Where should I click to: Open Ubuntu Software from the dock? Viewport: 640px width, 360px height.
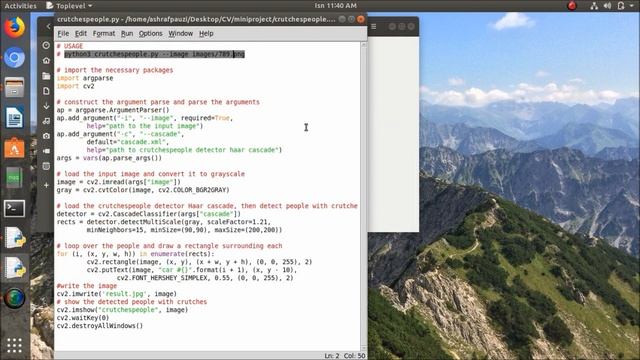click(14, 148)
